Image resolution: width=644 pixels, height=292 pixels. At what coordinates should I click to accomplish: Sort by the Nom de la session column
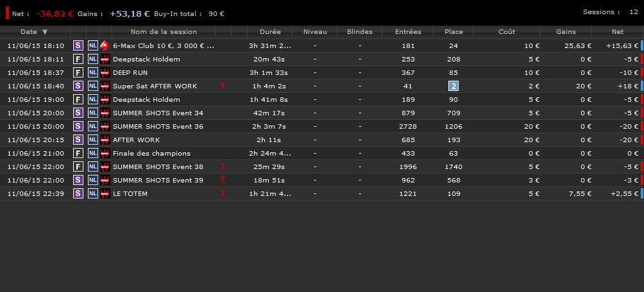pos(164,31)
